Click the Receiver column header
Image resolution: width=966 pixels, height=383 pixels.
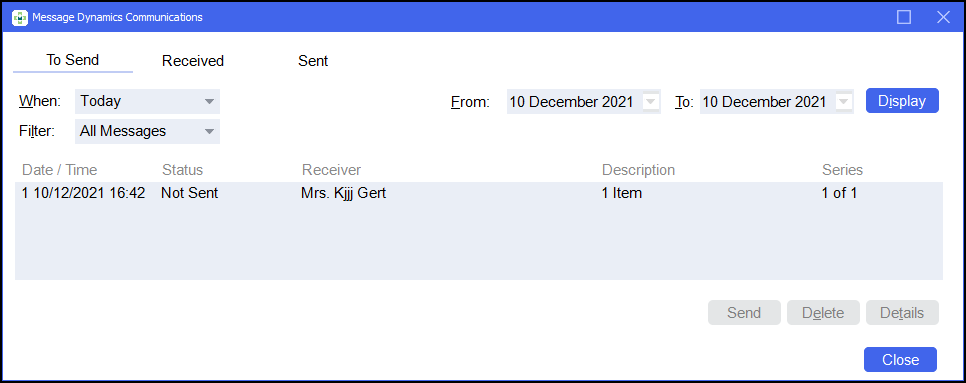click(x=331, y=169)
